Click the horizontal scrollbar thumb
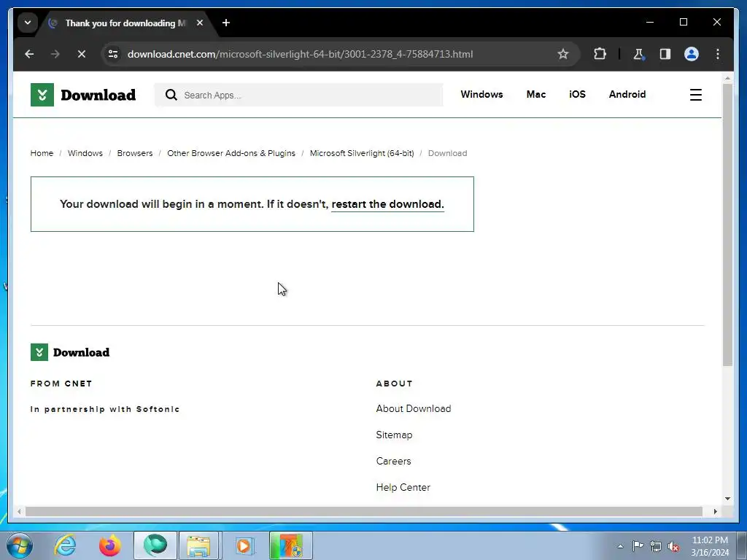This screenshot has width=747, height=560. coord(364,511)
